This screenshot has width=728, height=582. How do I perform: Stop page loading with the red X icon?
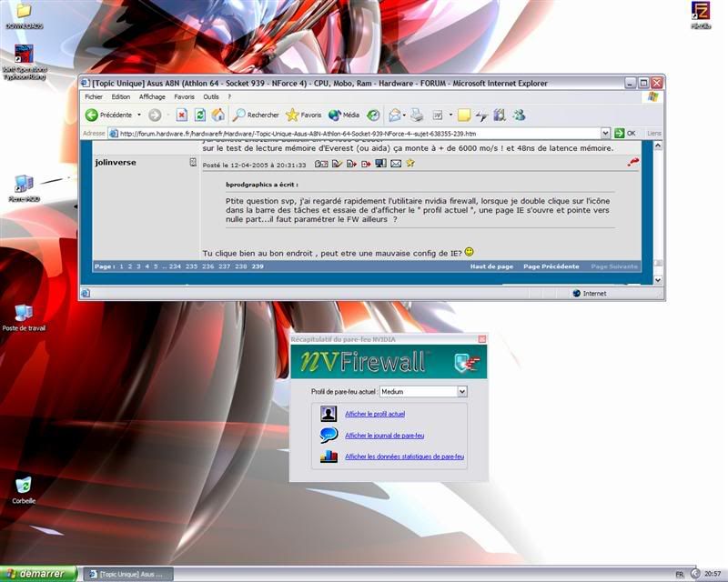(x=181, y=115)
